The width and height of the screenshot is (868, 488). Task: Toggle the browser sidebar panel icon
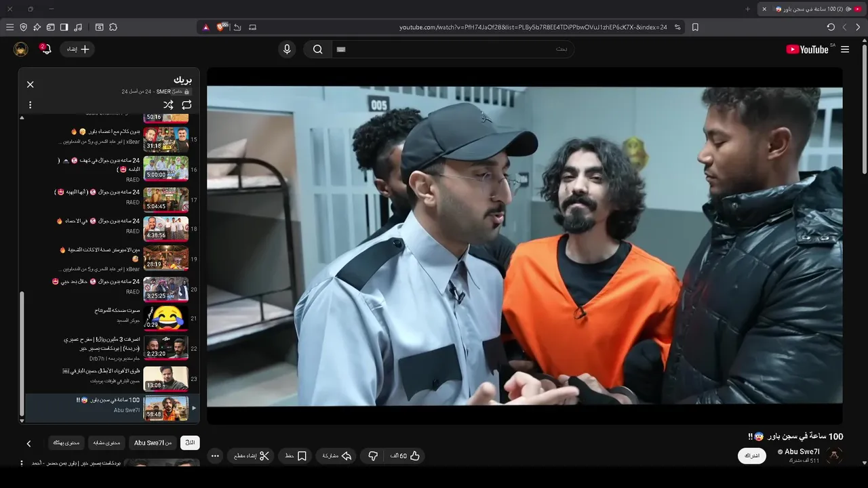[x=64, y=27]
